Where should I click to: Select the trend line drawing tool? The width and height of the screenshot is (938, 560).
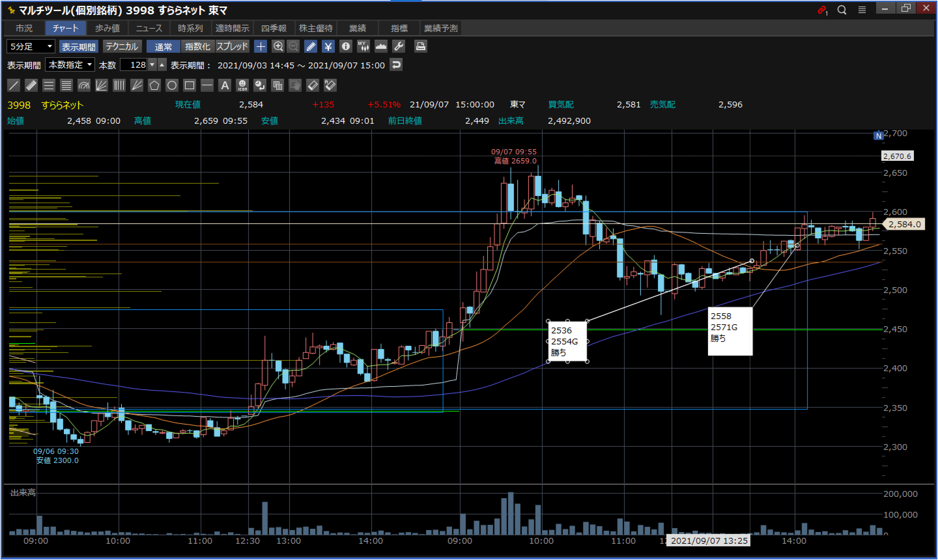click(14, 85)
